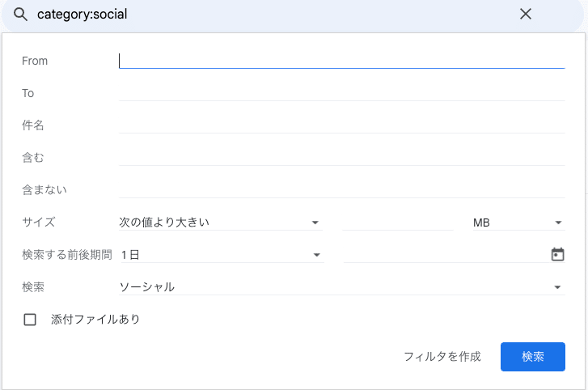Tick the 添付ファイルあり checkbox
This screenshot has height=390, width=588.
30,320
